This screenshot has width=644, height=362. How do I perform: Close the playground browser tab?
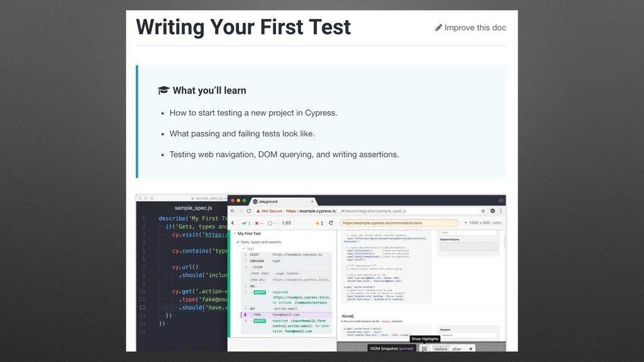(312, 202)
